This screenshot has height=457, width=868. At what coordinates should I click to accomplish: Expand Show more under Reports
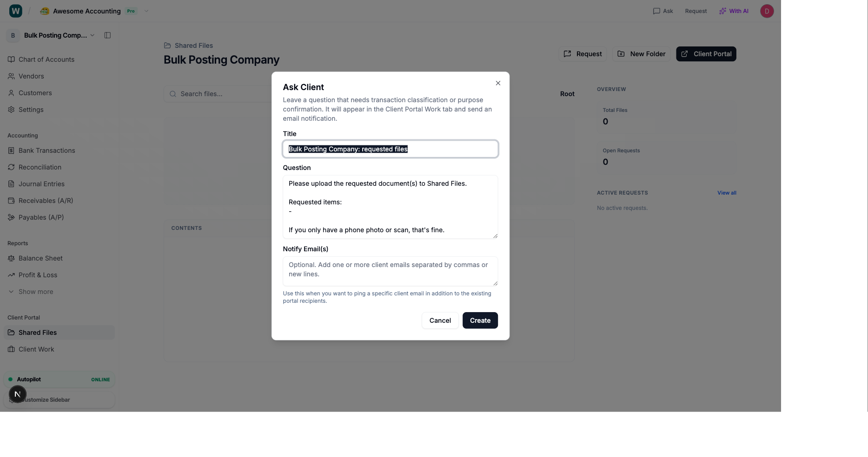click(x=36, y=292)
